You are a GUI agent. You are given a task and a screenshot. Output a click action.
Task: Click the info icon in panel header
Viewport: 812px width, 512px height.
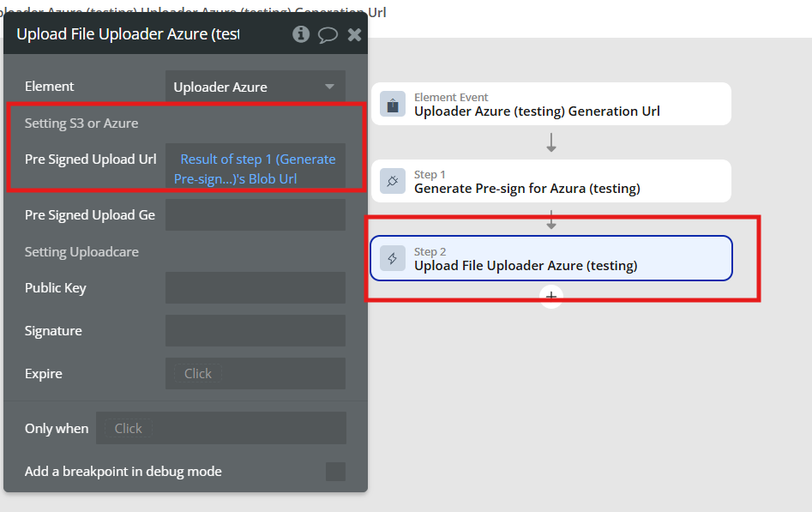301,34
